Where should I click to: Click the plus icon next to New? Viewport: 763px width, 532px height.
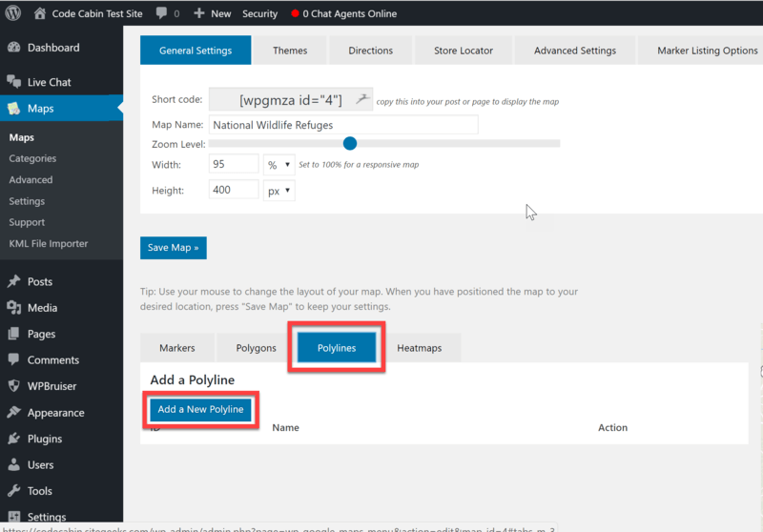click(199, 13)
